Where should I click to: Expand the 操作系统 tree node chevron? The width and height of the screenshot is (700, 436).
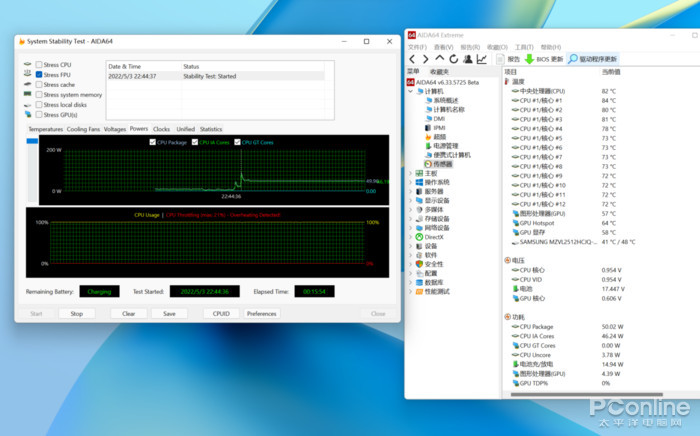[410, 182]
